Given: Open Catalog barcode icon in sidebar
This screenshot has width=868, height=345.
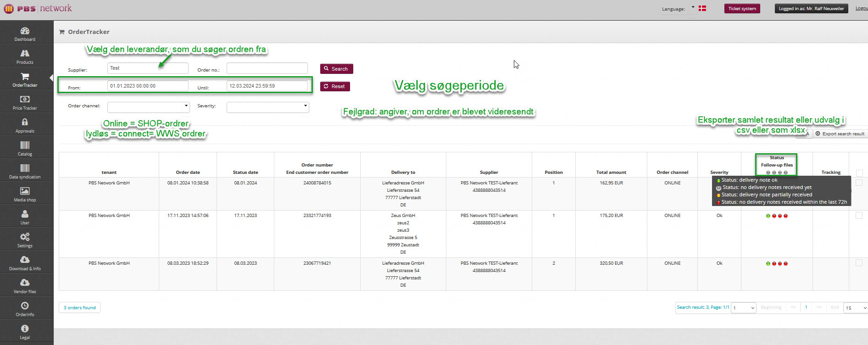Looking at the screenshot, I should (x=25, y=145).
